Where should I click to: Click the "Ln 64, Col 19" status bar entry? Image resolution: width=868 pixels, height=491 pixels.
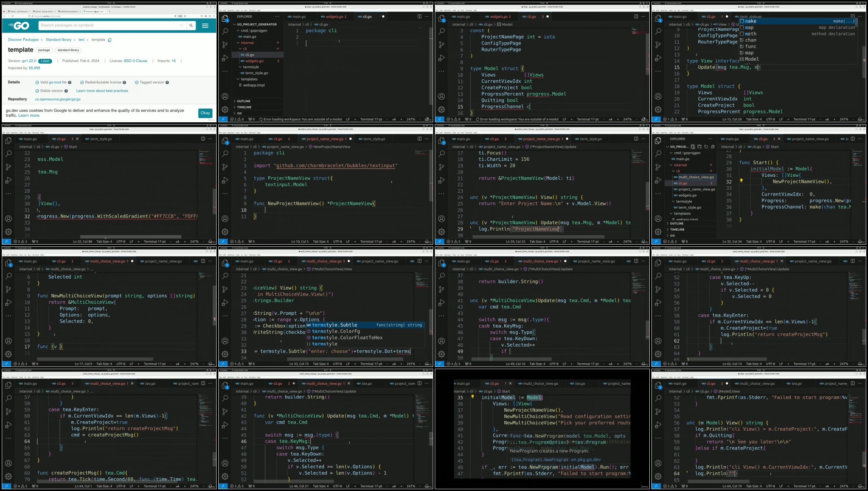[732, 486]
